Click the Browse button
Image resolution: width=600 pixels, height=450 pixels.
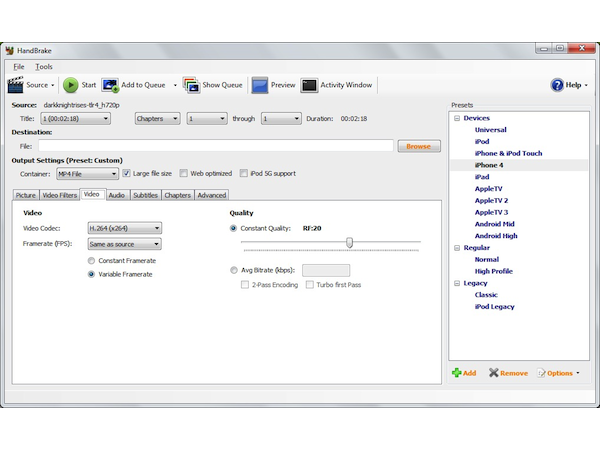[419, 146]
